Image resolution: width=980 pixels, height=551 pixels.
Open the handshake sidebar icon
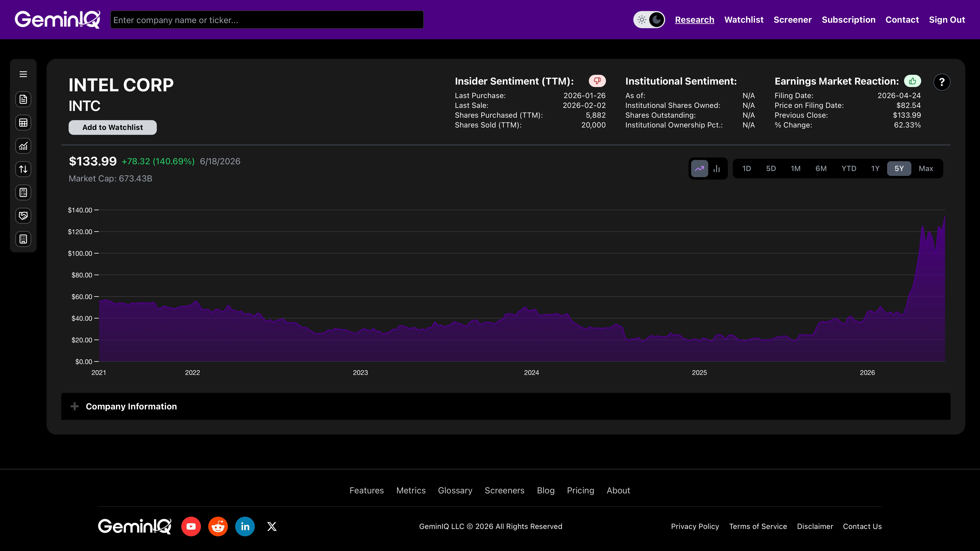pos(23,216)
